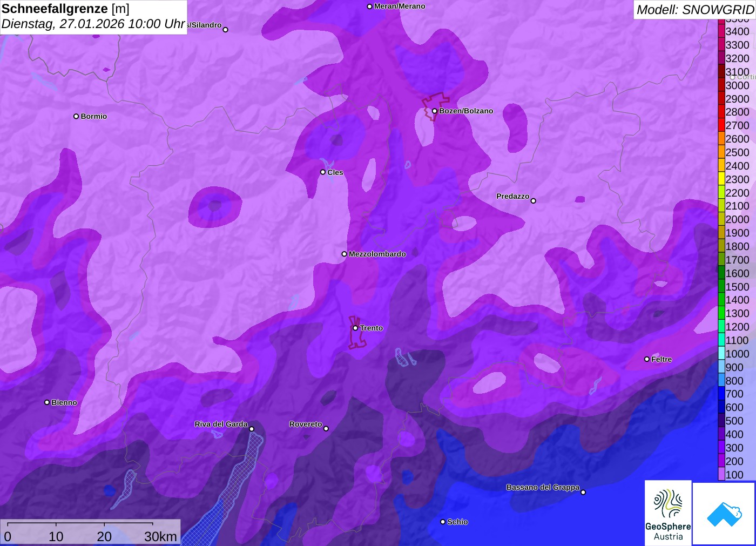Click the Silandro marker dot
756x546 pixels.
click(x=226, y=30)
